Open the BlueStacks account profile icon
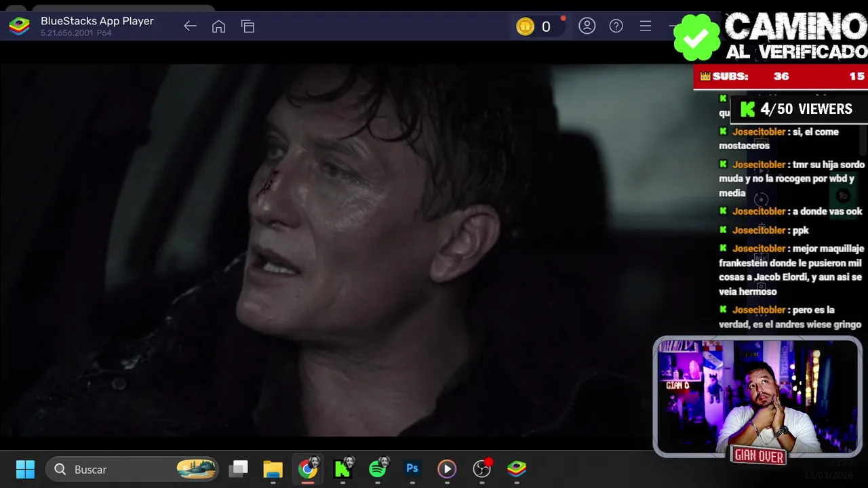This screenshot has width=868, height=488. pyautogui.click(x=587, y=26)
